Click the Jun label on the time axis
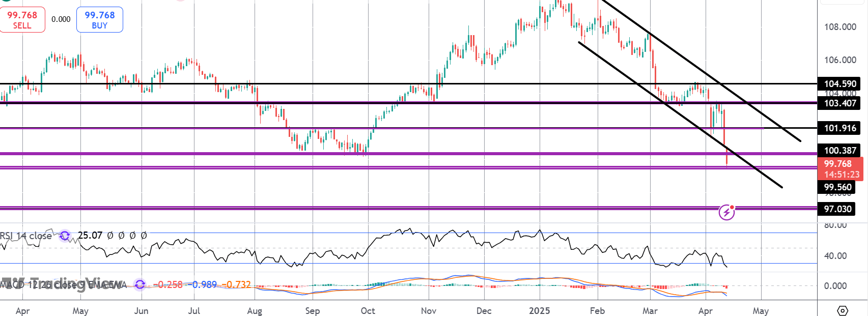 coord(141,311)
